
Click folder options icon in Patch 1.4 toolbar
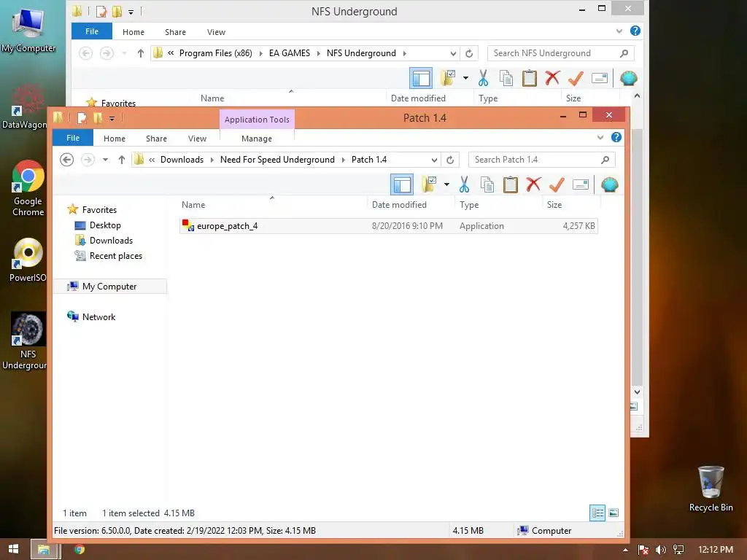429,184
